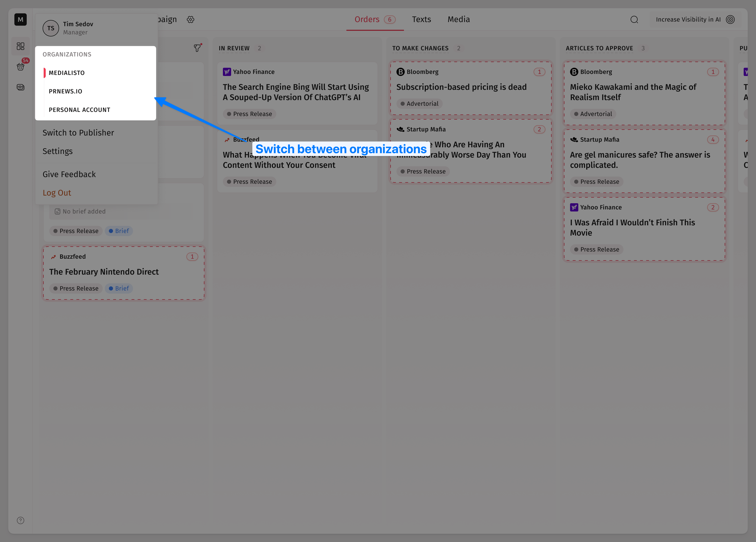Open the search magnifier icon
This screenshot has height=542, width=756.
pyautogui.click(x=634, y=20)
